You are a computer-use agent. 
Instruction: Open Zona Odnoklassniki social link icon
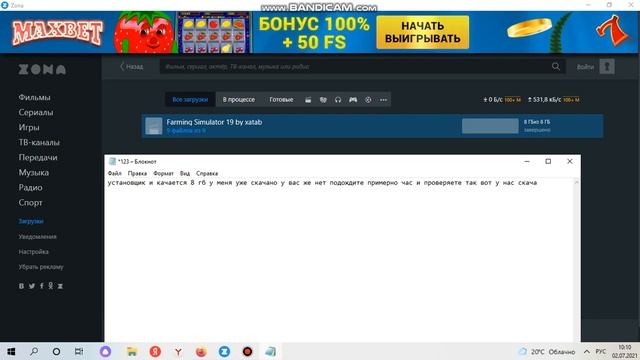(51, 286)
